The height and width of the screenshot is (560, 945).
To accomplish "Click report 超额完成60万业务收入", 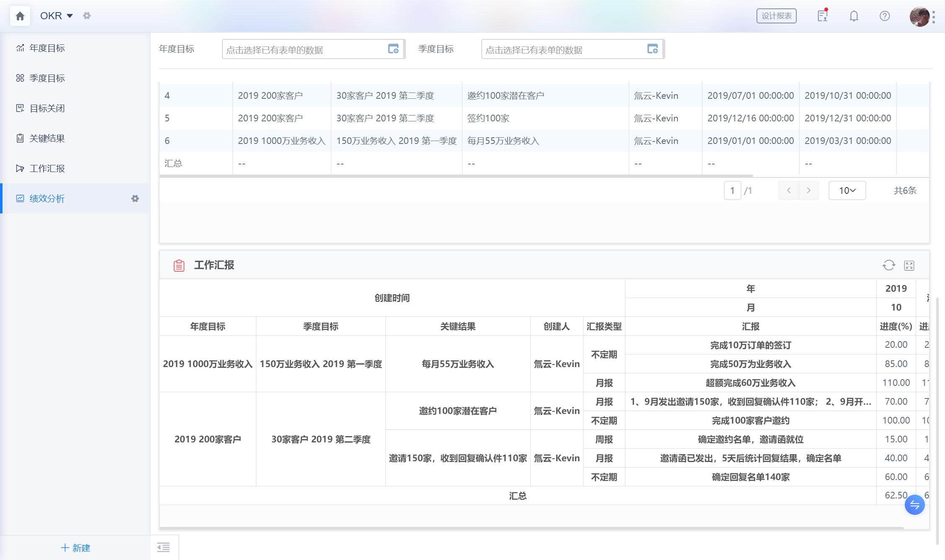I will [751, 383].
